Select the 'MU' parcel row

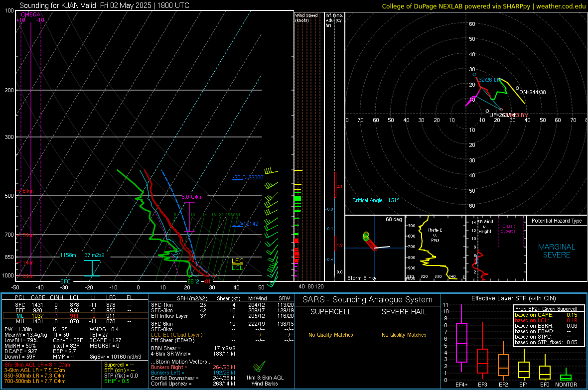click(x=75, y=321)
